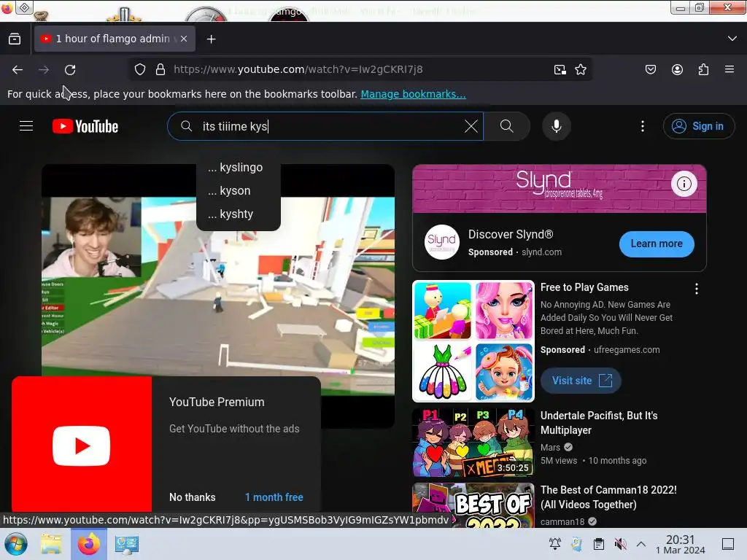Image resolution: width=747 pixels, height=560 pixels.
Task: Click Visit site for ufreegames ad
Action: pos(581,381)
